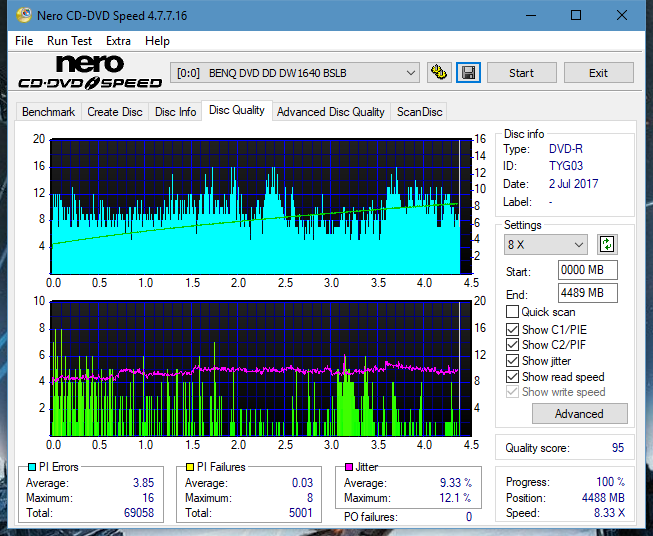Screen dimensions: 653x536
Task: Click PO failures value 0
Action: coord(469,517)
